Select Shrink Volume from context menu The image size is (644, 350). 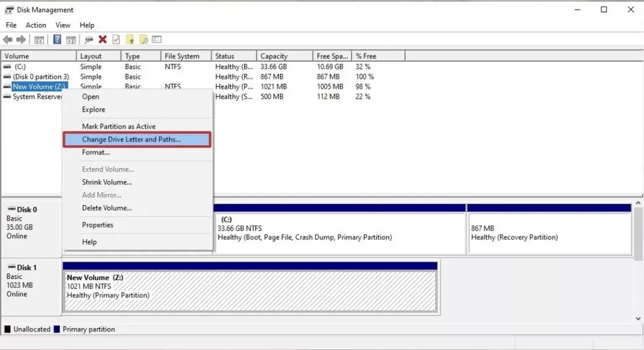pos(107,182)
